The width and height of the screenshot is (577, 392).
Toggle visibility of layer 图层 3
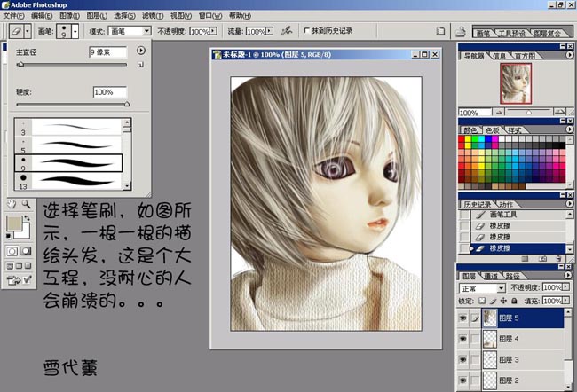pos(462,359)
